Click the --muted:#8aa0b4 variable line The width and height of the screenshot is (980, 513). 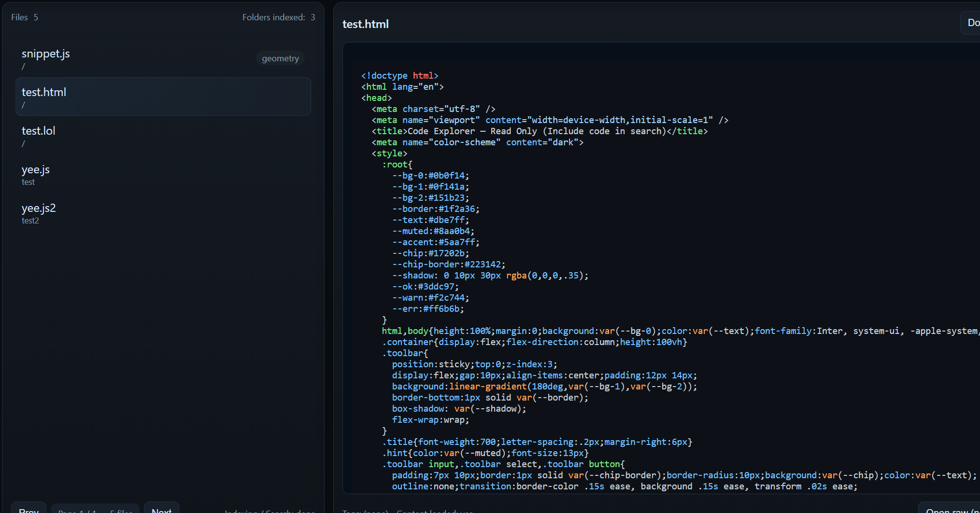point(433,231)
